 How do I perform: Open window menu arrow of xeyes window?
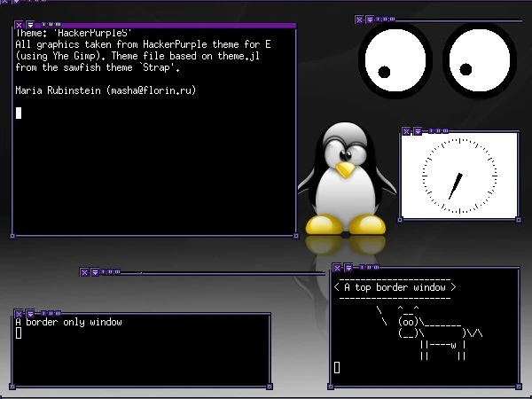pyautogui.click(x=370, y=20)
